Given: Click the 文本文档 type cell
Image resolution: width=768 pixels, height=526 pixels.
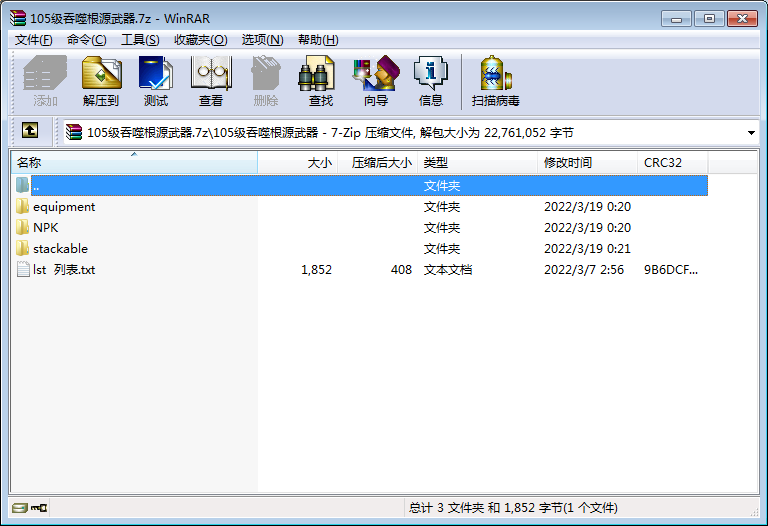Looking at the screenshot, I should [448, 269].
